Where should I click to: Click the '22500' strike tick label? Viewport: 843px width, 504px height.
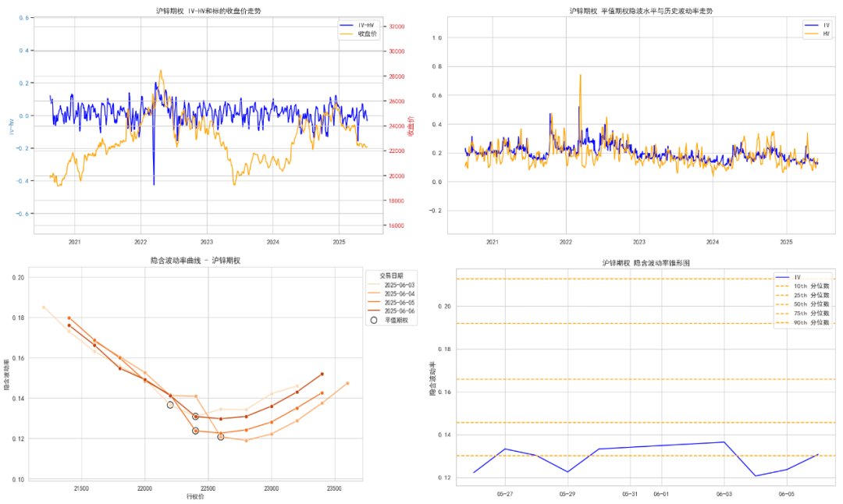208,489
